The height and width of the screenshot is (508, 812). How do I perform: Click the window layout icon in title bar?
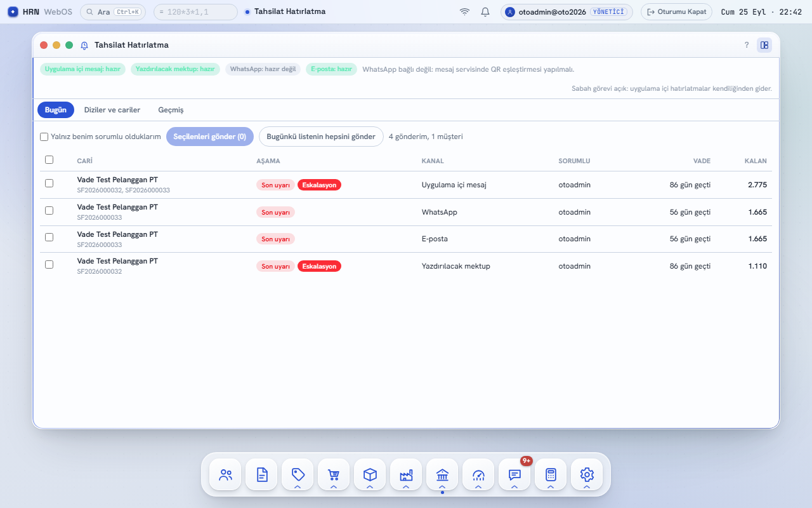pos(764,45)
